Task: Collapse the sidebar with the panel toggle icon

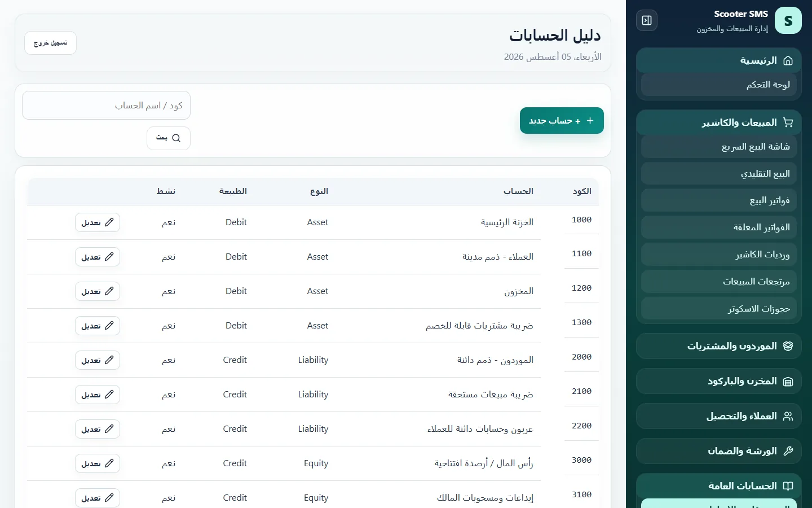Action: point(647,20)
